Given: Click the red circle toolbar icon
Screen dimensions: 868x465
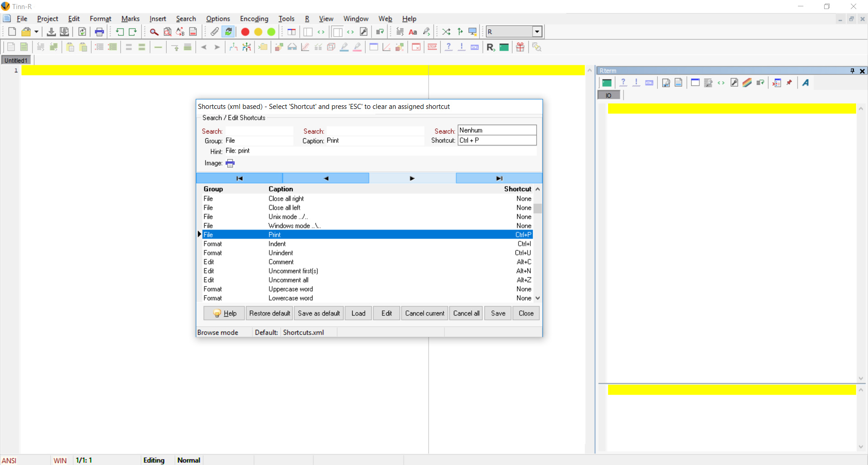Looking at the screenshot, I should pyautogui.click(x=245, y=32).
